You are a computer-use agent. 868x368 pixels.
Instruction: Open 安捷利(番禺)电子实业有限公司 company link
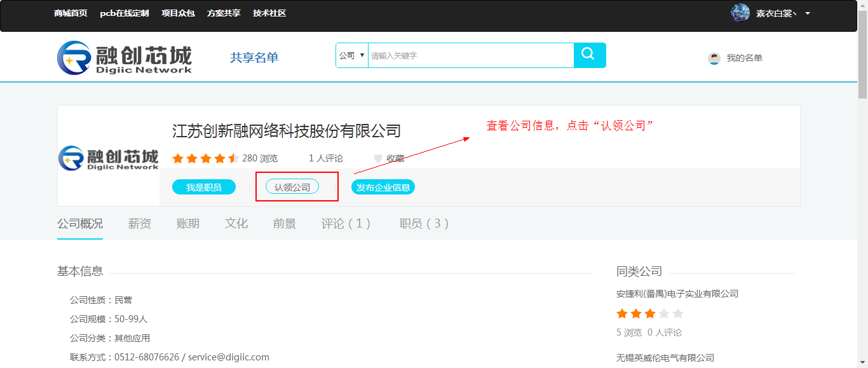point(677,294)
